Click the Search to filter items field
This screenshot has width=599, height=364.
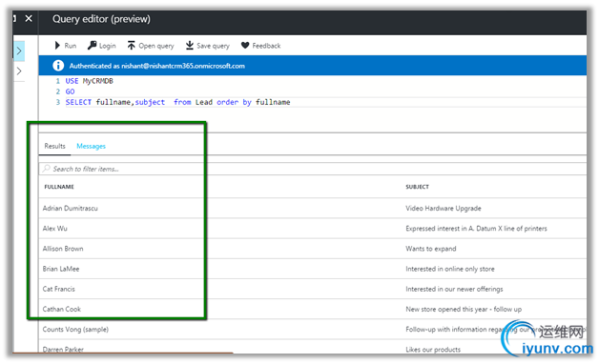pos(313,169)
